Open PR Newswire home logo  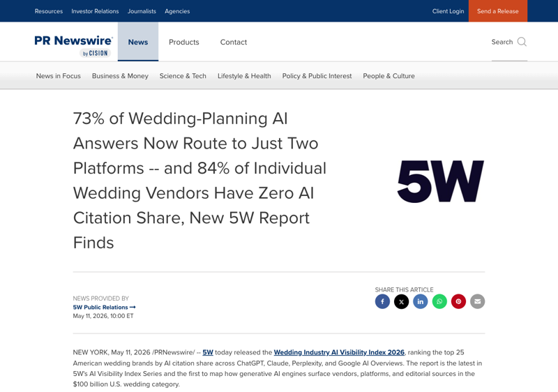point(73,45)
